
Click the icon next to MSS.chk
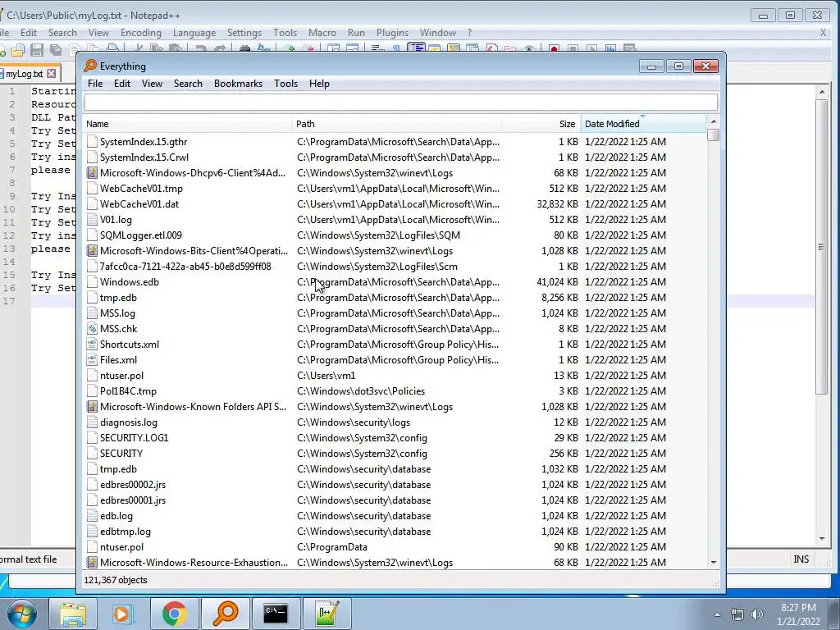point(92,329)
